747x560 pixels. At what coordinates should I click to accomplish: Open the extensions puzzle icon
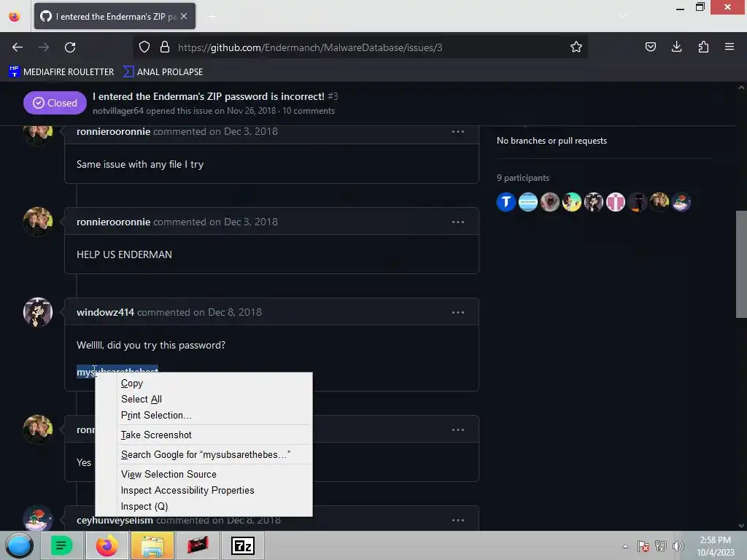[703, 47]
